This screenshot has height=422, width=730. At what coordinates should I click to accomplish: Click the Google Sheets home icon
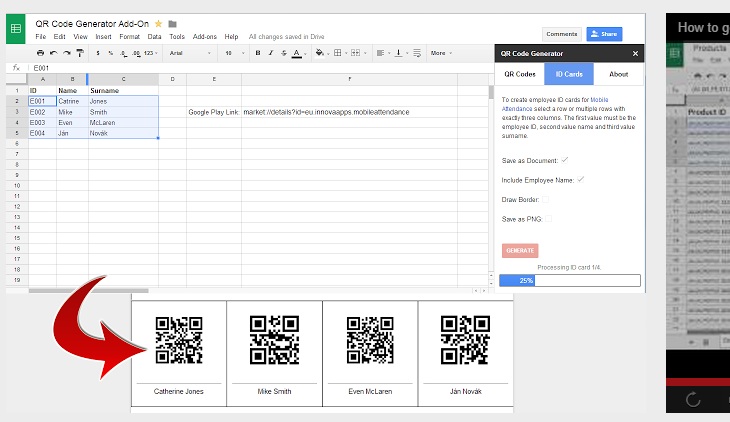coord(16,29)
